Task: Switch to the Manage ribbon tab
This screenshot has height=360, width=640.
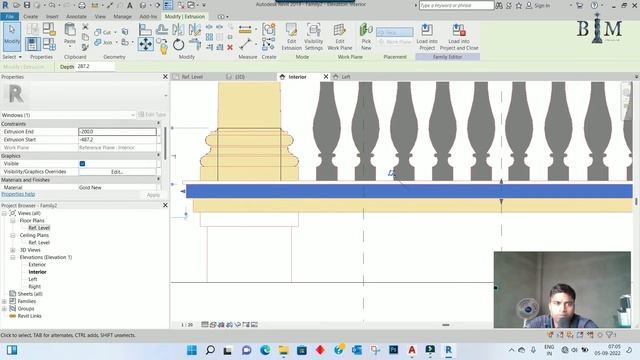Action: 122,17
